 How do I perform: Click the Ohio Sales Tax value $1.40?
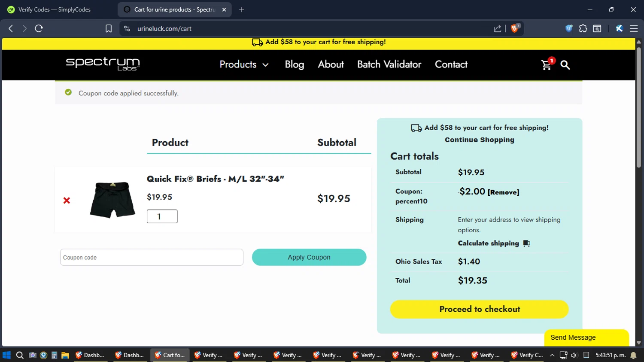click(x=469, y=262)
